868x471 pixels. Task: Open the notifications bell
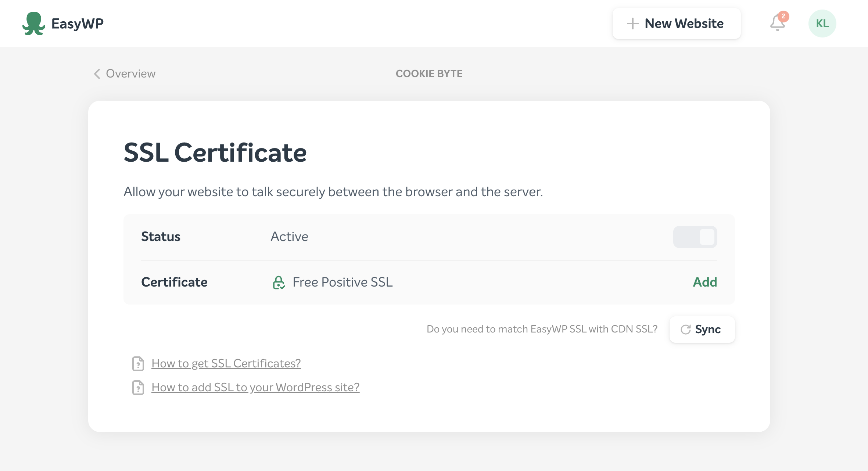point(777,24)
